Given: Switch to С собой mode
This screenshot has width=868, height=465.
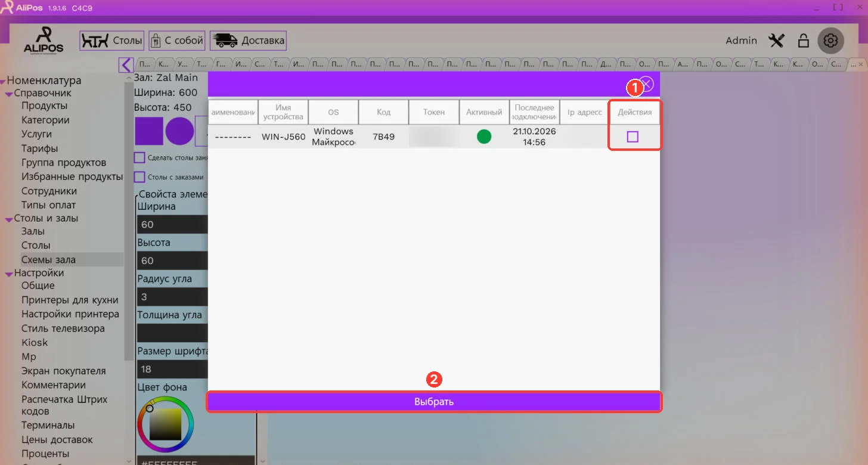Looking at the screenshot, I should point(177,41).
